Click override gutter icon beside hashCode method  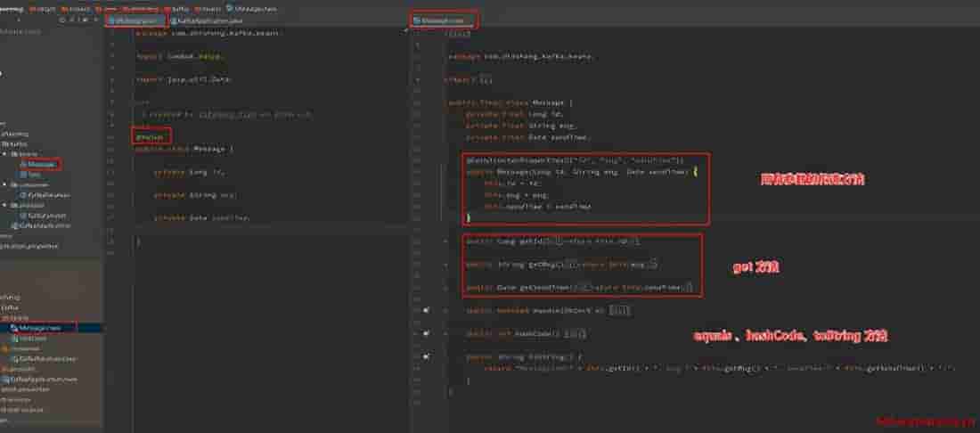click(428, 332)
